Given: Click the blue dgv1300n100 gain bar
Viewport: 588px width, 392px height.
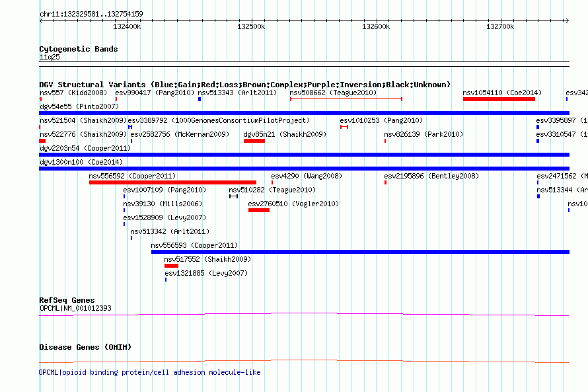Looking at the screenshot, I should 304,169.
